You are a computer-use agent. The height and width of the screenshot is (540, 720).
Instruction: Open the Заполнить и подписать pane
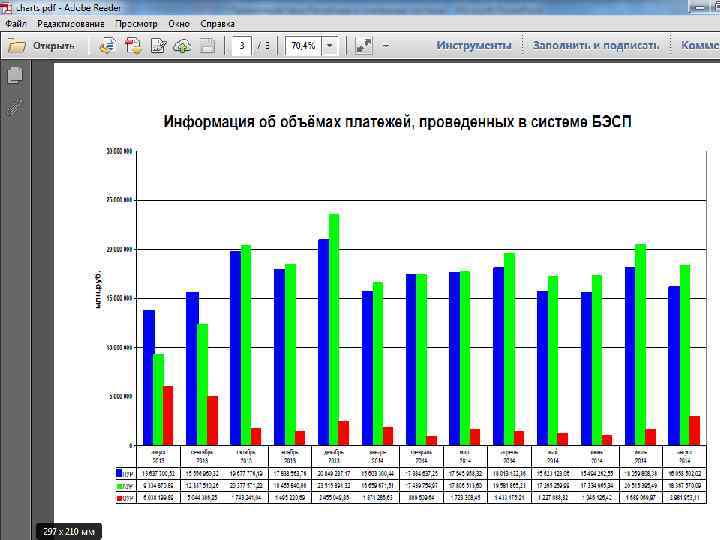(596, 45)
